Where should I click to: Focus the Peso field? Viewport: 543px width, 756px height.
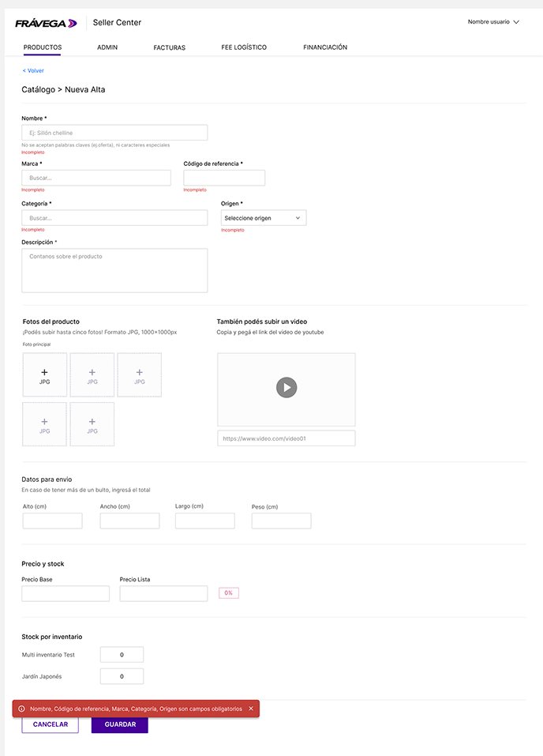pyautogui.click(x=282, y=521)
